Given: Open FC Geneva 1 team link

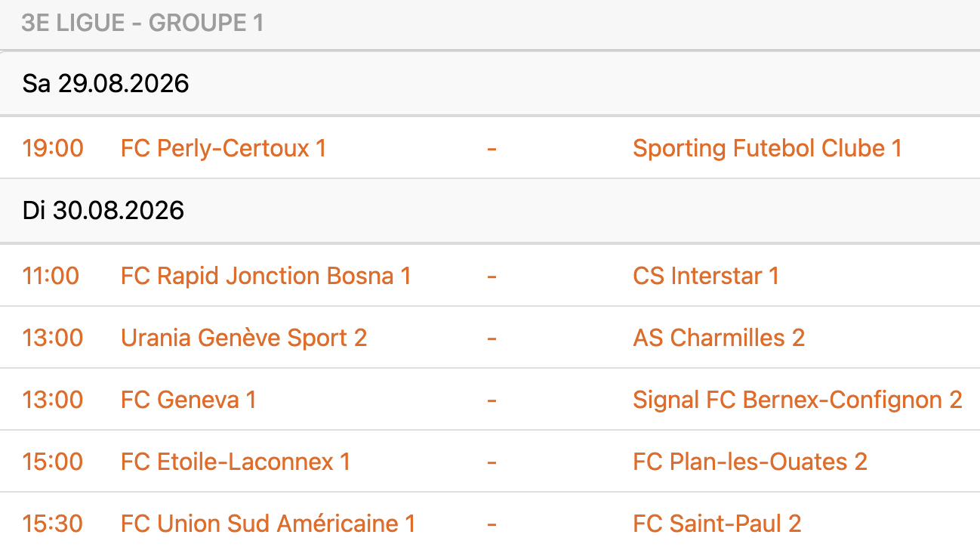Looking at the screenshot, I should [x=189, y=400].
